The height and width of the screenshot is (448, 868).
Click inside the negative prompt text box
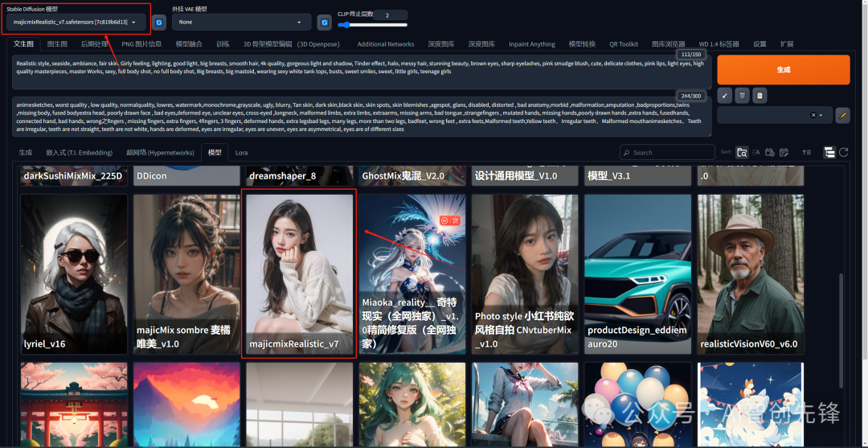point(362,117)
